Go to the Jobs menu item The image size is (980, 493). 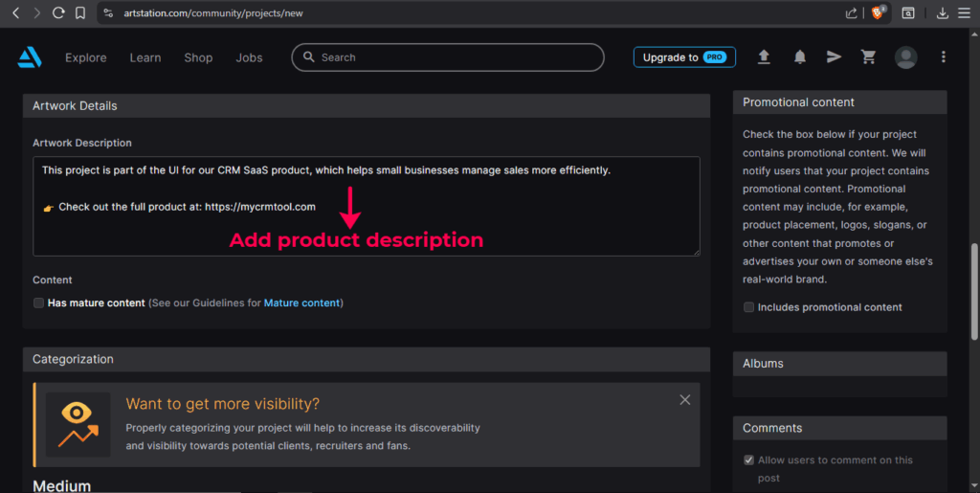pyautogui.click(x=249, y=57)
